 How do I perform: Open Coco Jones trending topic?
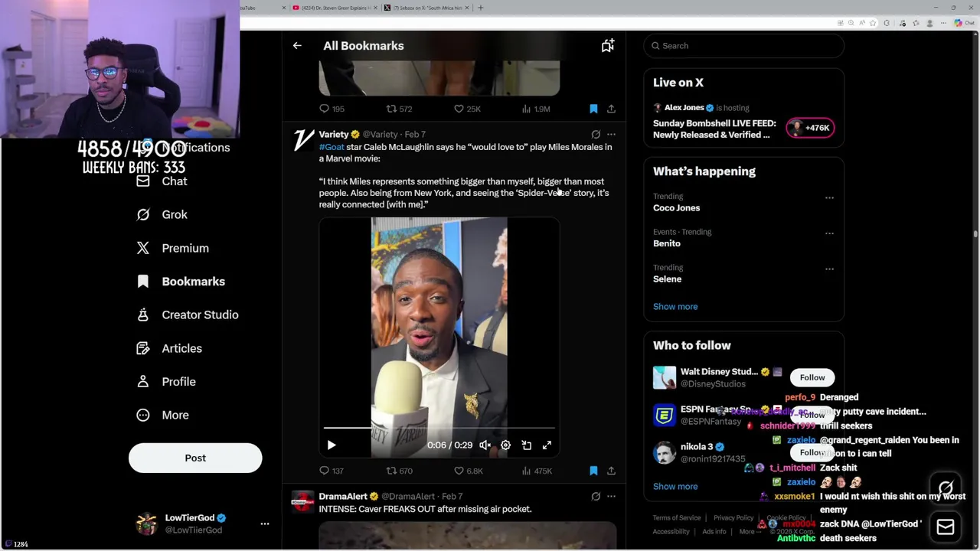click(677, 208)
